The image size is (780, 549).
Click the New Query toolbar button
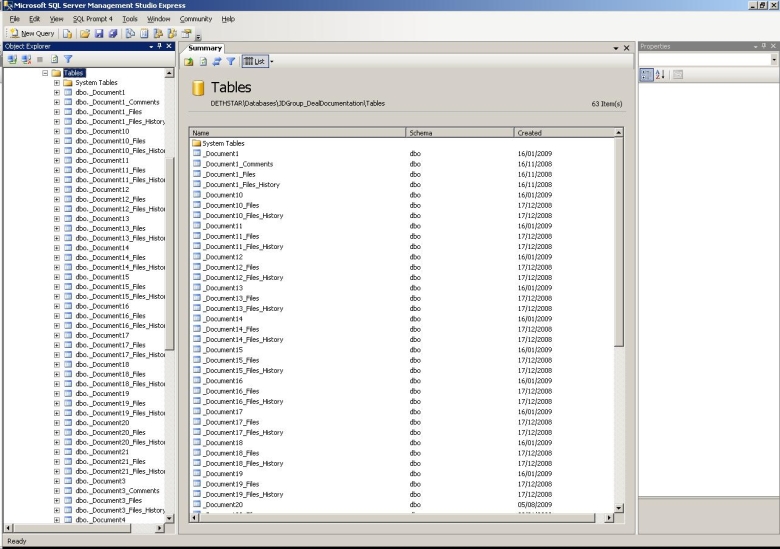32,33
